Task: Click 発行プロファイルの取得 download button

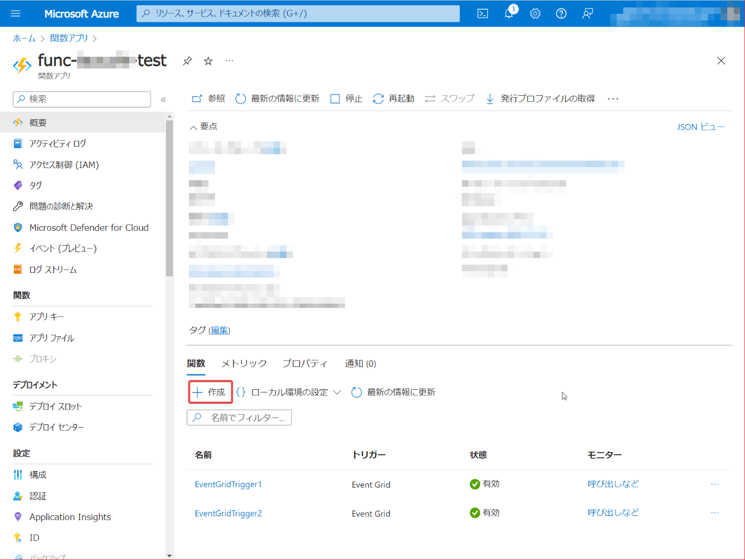Action: [540, 98]
